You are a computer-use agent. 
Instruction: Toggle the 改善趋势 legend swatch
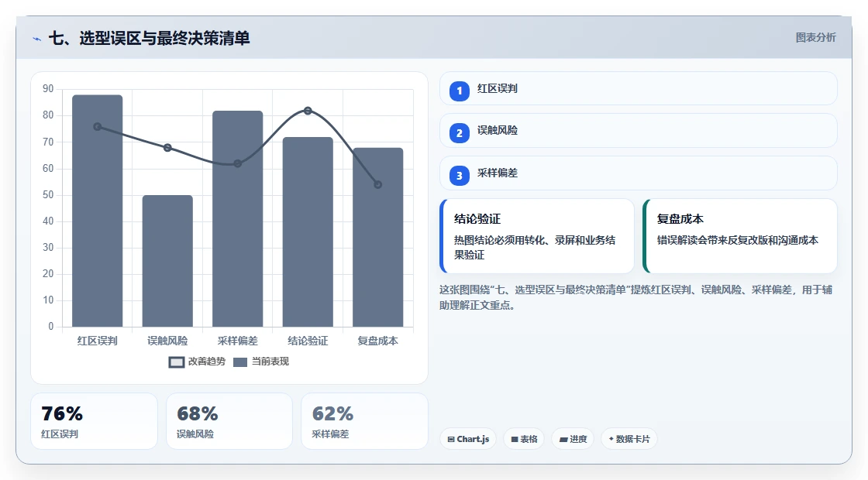tap(177, 362)
